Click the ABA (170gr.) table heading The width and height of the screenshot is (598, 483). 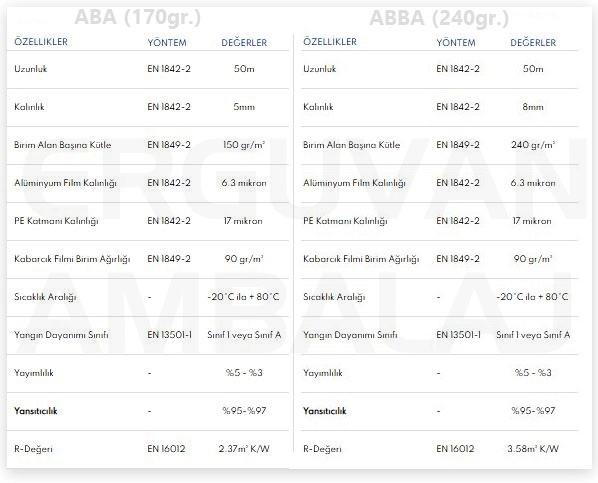pos(137,17)
